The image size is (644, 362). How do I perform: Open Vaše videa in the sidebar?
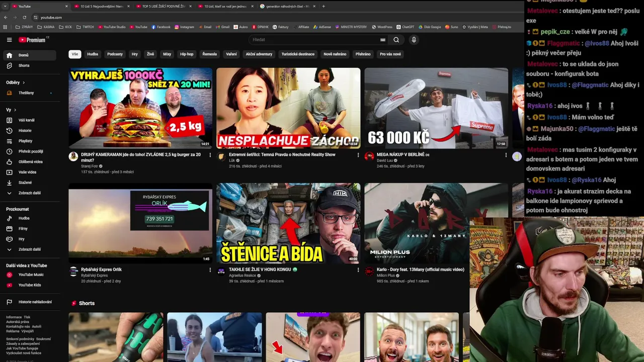[x=30, y=172]
